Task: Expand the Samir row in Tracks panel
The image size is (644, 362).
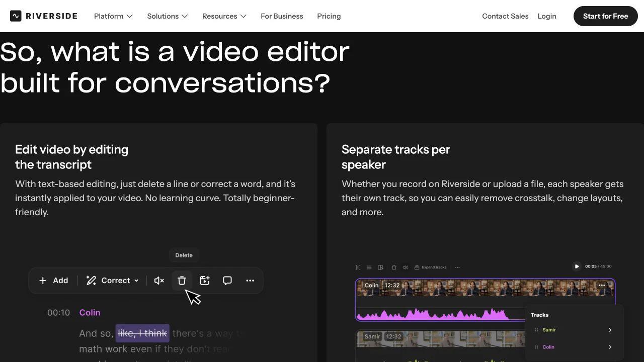Action: [610, 330]
